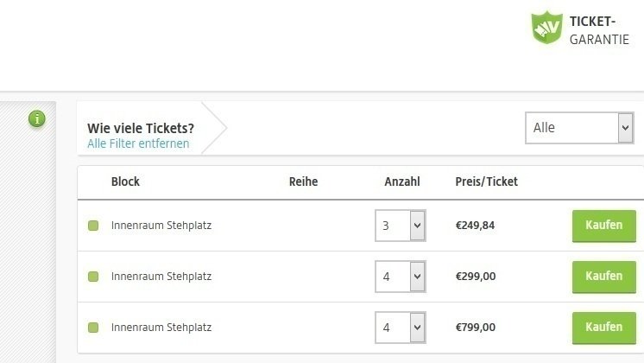Click Kaufen for the €249,84 ticket
This screenshot has width=644, height=363.
(x=603, y=226)
